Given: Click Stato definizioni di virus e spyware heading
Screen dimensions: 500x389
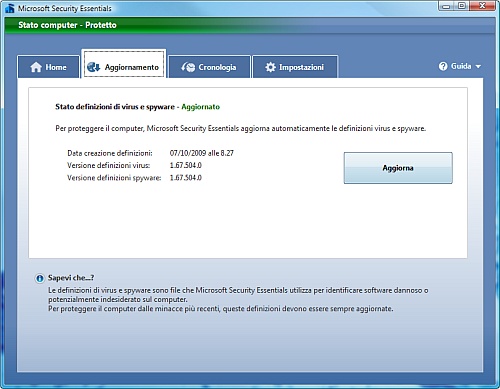Looking at the screenshot, I should [115, 107].
